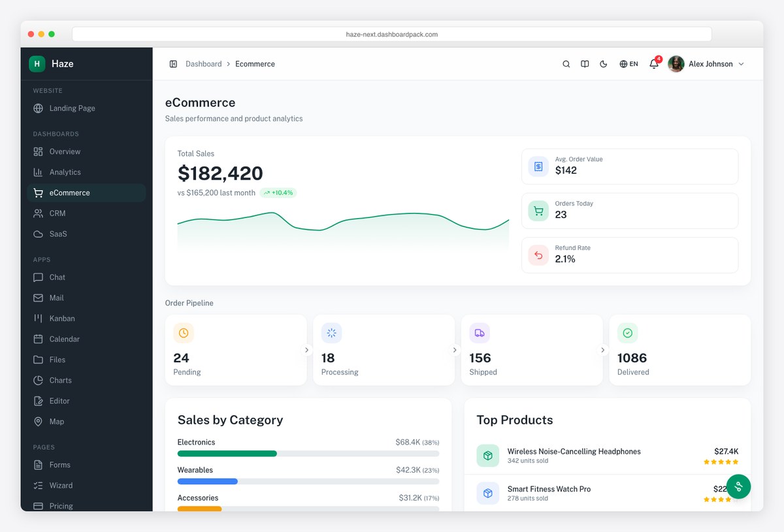Open Wireless Noise-Cancelling Headphones product name

coord(574,451)
